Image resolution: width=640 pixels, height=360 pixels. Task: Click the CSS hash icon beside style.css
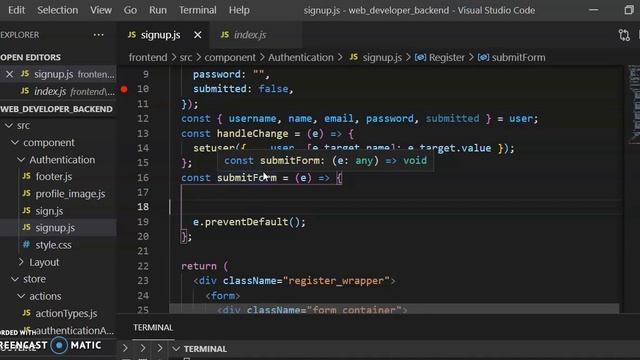click(27, 244)
